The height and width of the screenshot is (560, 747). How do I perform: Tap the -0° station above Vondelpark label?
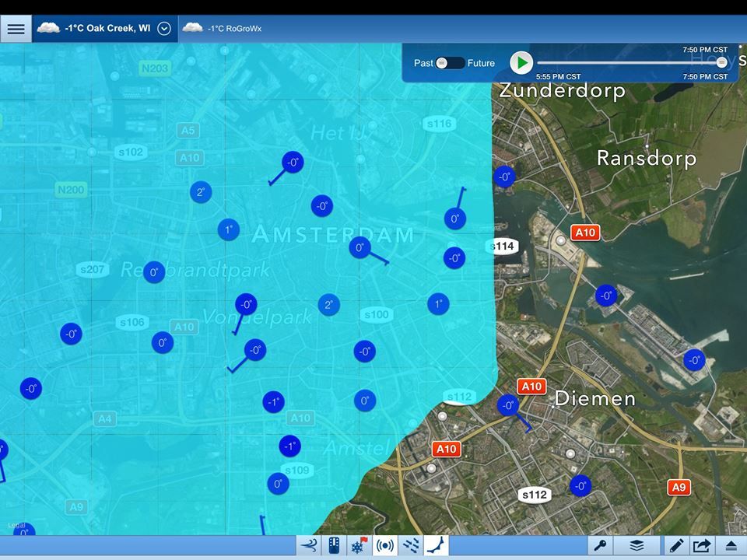(x=246, y=304)
